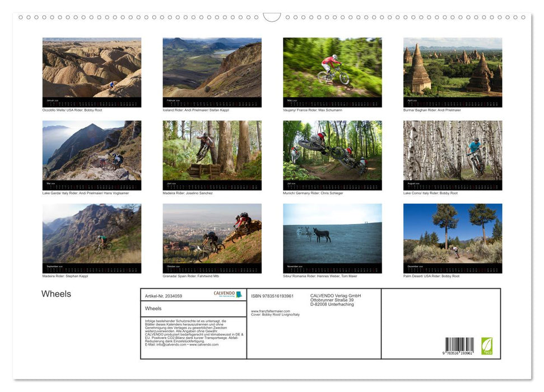Click the green eco leaf logo

click(x=487, y=345)
